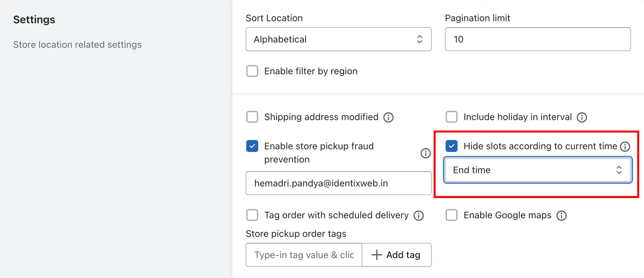
Task: Focus the fraud prevention email field
Action: tap(339, 183)
